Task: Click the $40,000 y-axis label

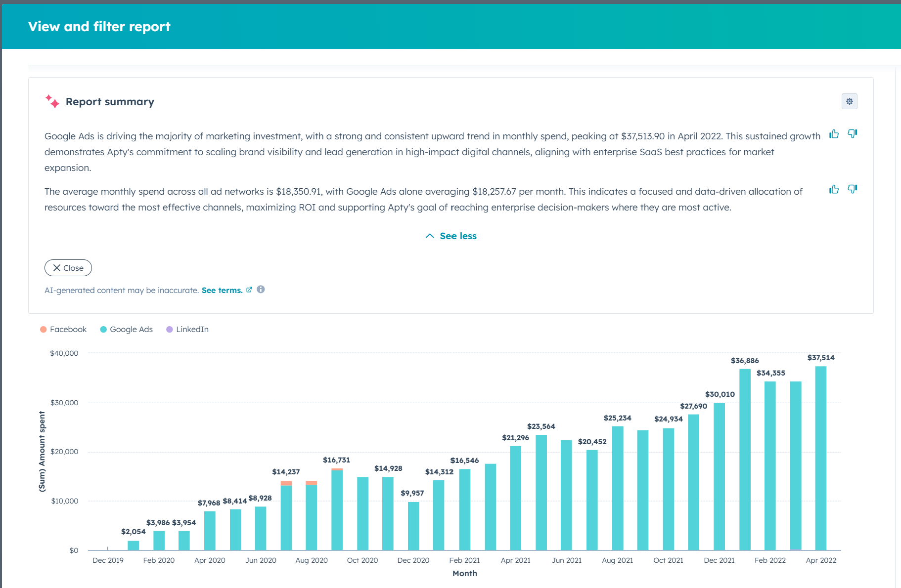Action: click(x=64, y=353)
